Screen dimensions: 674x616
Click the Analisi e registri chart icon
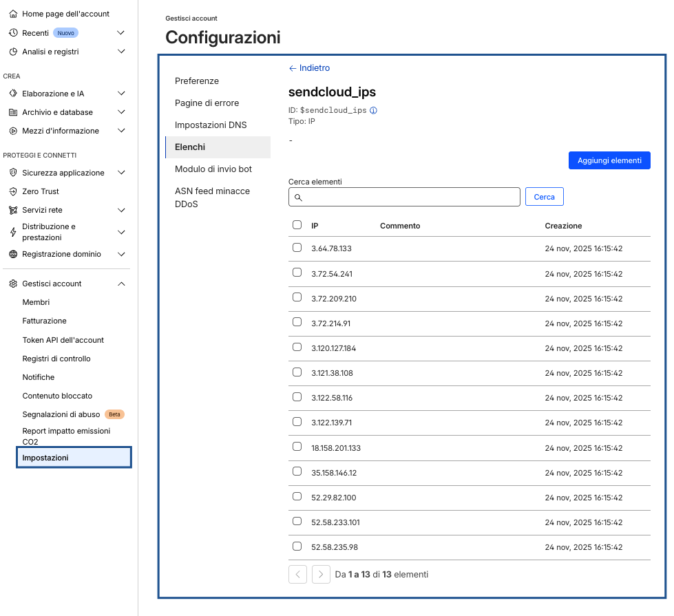(13, 52)
